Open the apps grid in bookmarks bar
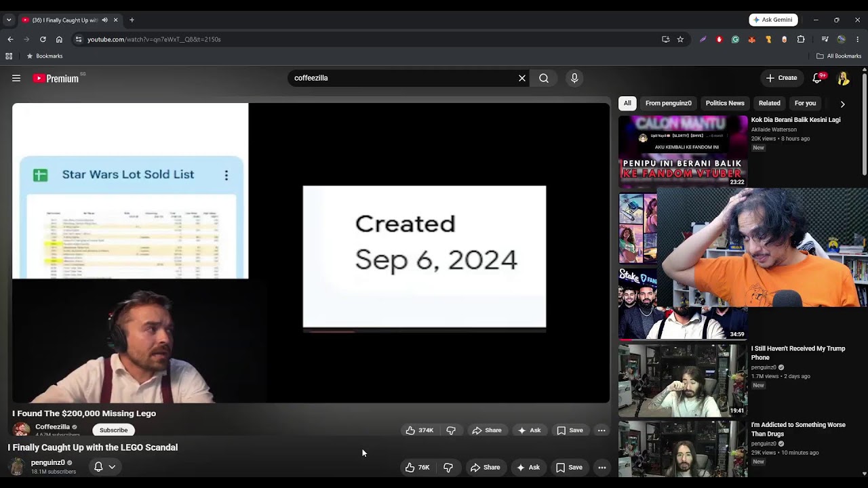Image resolution: width=868 pixels, height=488 pixels. (x=9, y=56)
